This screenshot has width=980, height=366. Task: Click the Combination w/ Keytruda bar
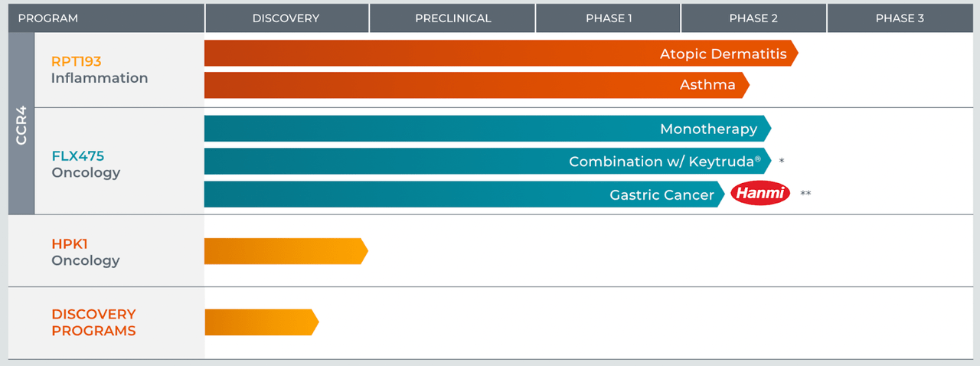click(x=486, y=162)
